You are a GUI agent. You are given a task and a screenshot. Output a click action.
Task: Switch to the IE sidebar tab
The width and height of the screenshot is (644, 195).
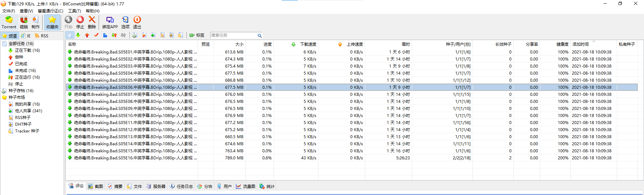point(26,36)
